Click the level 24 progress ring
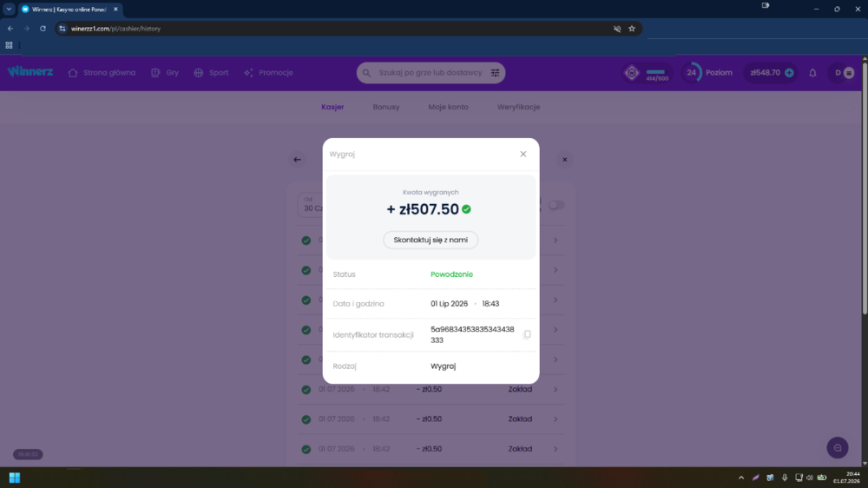 [x=692, y=73]
